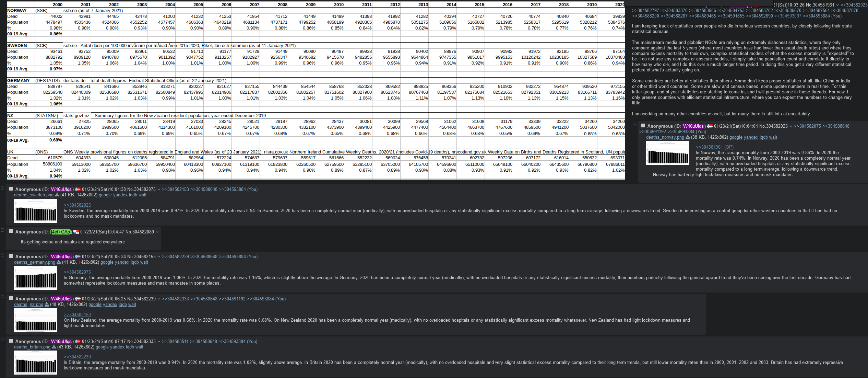This screenshot has height=378, width=868.
Task: Download deaths_nz.png using the arrow icon
Action: [47, 305]
